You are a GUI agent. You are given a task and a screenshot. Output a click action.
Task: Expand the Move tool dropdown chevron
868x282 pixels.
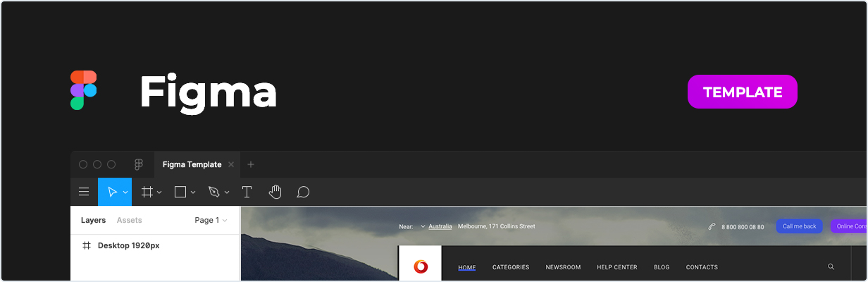[x=125, y=192]
